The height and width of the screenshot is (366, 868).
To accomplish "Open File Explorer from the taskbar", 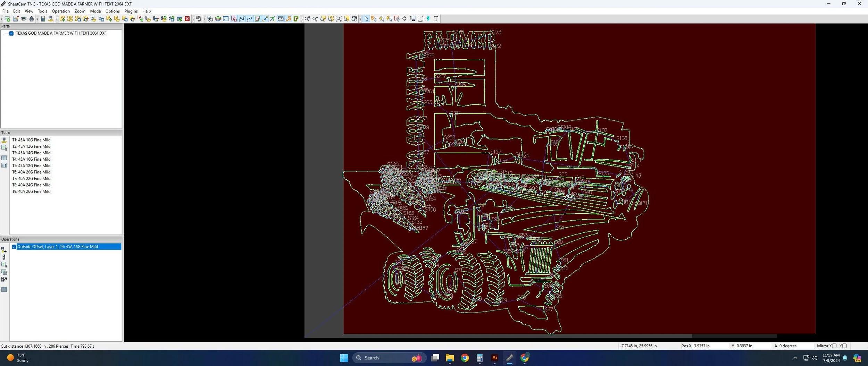I will 450,358.
